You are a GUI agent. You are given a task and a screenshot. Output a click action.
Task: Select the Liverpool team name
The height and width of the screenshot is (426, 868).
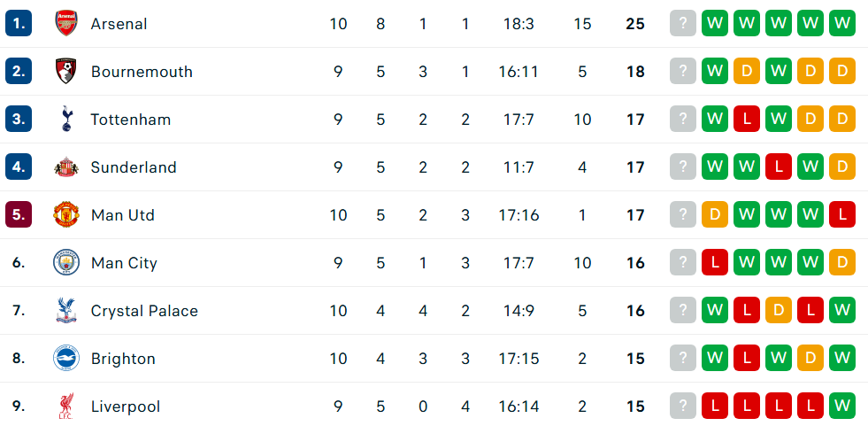click(126, 407)
